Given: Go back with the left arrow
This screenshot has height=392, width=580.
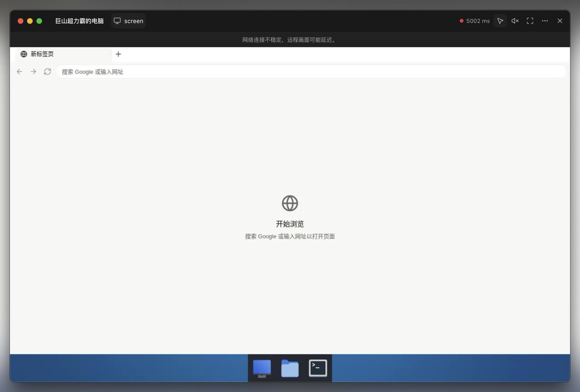Looking at the screenshot, I should tap(19, 71).
